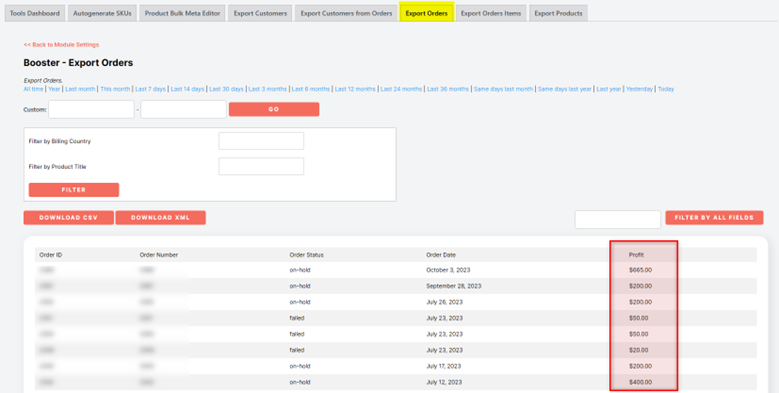
Task: Focus Filter by Product Title field
Action: pyautogui.click(x=261, y=166)
